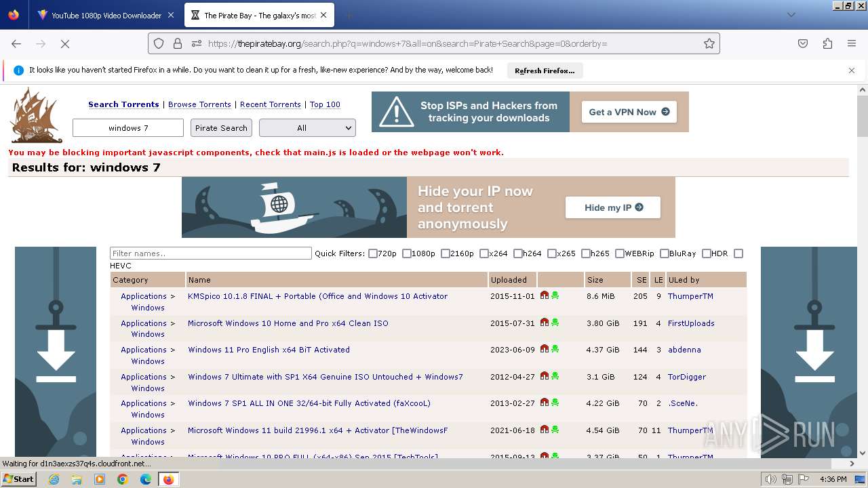Click the Filter names input field
This screenshot has width=868, height=488.
pos(210,253)
